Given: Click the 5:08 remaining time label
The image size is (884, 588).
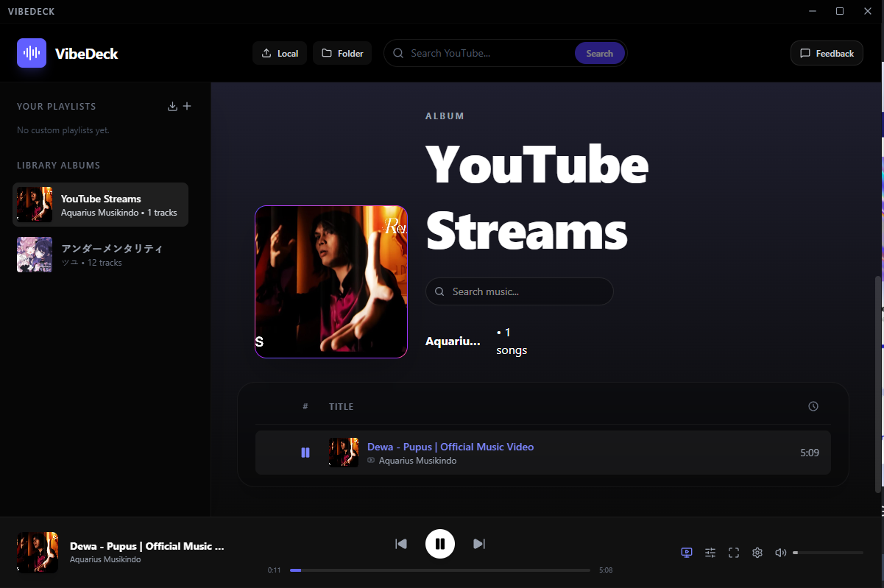Looking at the screenshot, I should tap(606, 570).
